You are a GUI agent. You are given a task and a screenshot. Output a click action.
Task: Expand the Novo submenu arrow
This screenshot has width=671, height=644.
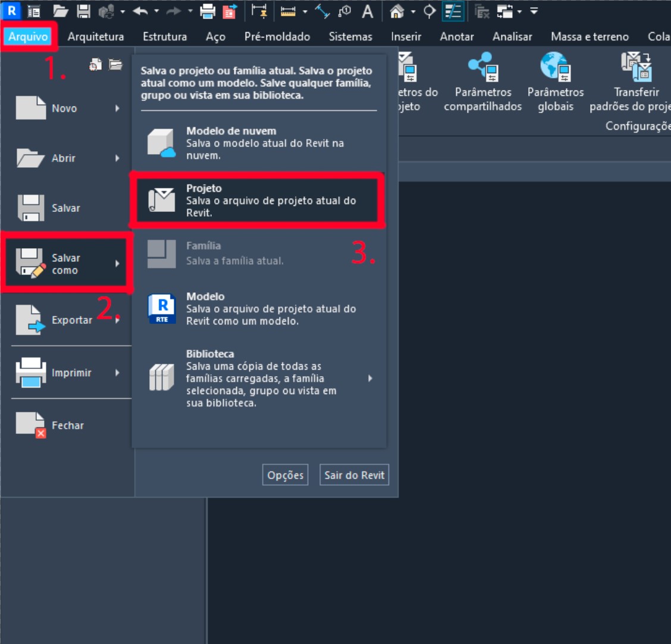117,108
